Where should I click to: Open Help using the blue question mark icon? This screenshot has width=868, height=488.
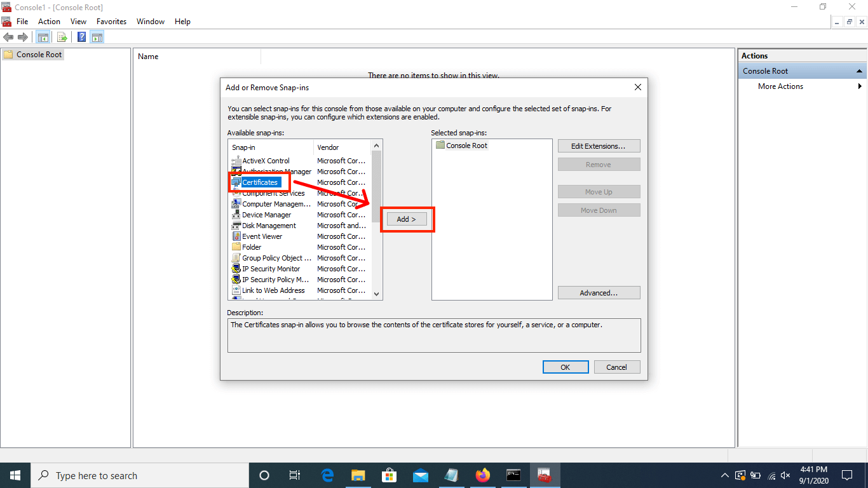(81, 36)
